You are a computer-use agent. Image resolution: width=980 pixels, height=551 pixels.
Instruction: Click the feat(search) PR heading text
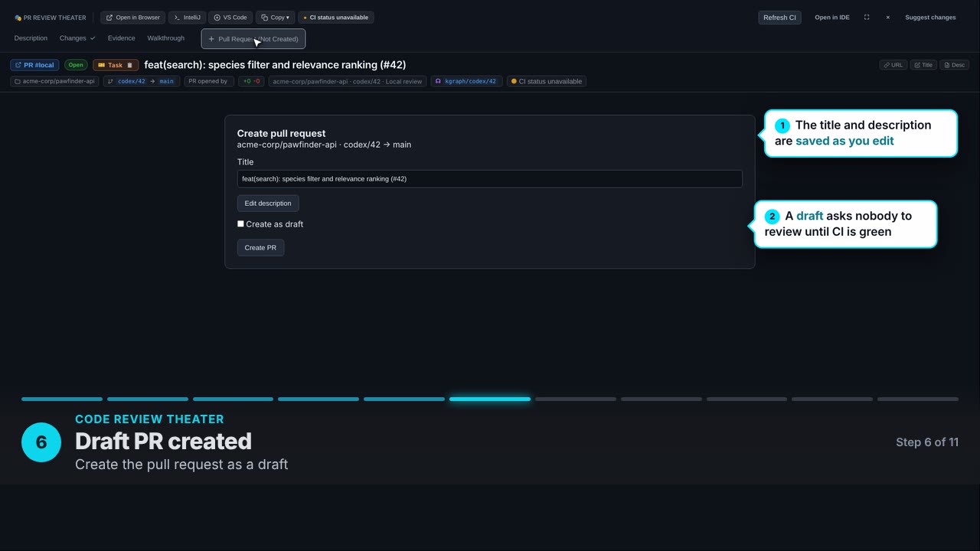point(275,65)
